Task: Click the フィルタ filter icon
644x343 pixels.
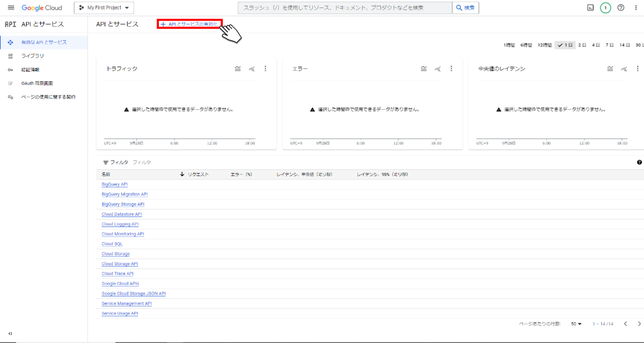Action: tap(106, 162)
